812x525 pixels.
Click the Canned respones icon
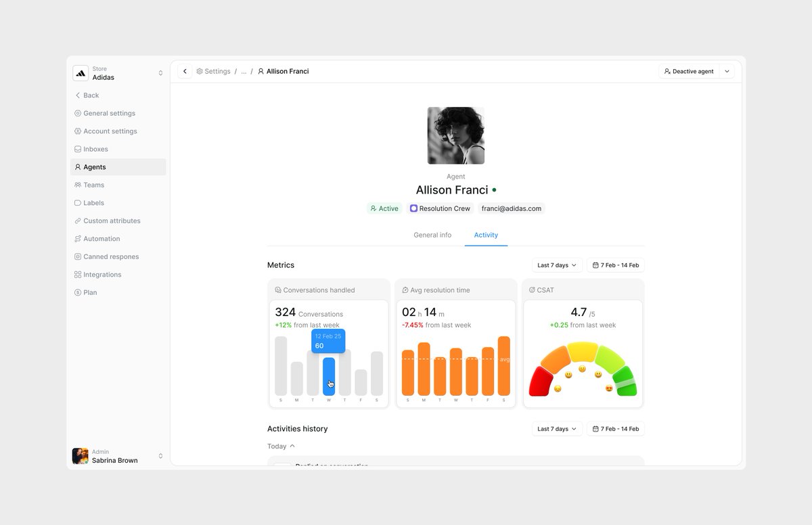[x=78, y=256]
